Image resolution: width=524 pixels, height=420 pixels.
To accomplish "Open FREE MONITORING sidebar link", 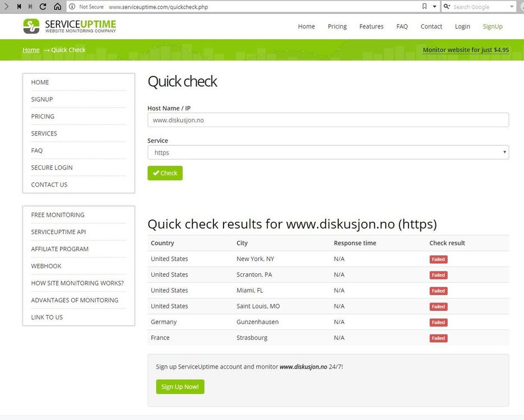I will [x=58, y=214].
